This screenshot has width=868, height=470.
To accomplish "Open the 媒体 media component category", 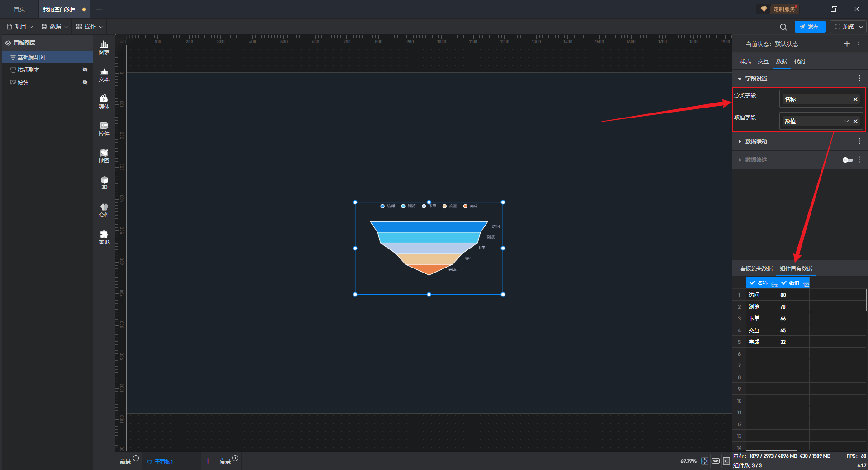I will [104, 102].
